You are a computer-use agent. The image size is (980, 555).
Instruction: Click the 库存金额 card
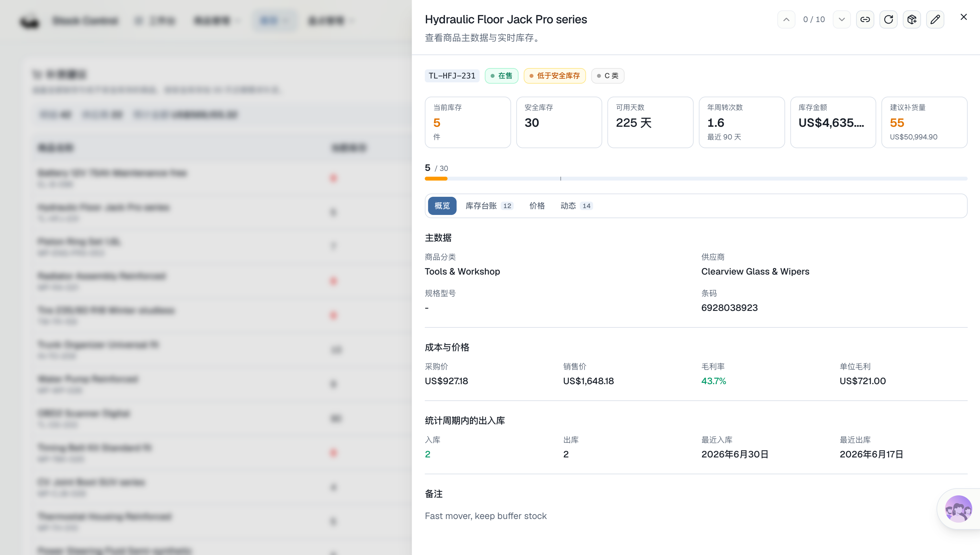pyautogui.click(x=833, y=122)
